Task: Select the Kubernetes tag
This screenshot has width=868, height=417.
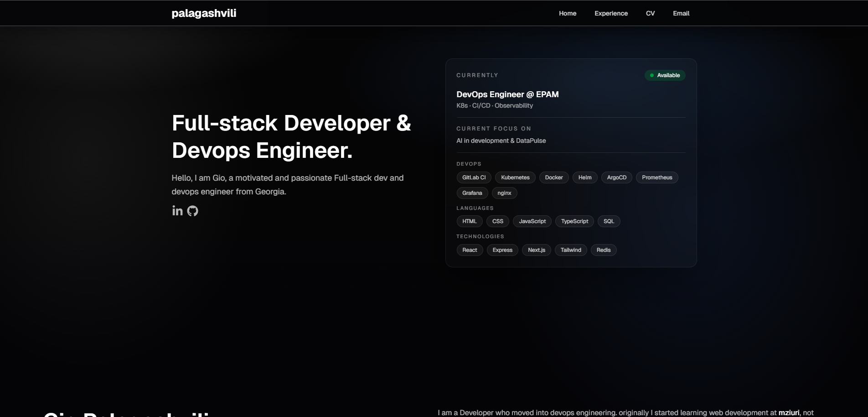Action: [x=515, y=177]
